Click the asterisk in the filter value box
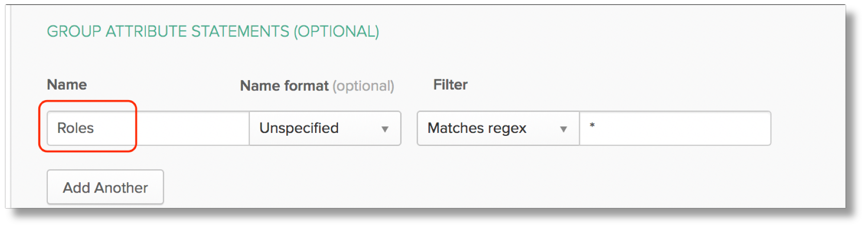868x227 pixels. [592, 125]
